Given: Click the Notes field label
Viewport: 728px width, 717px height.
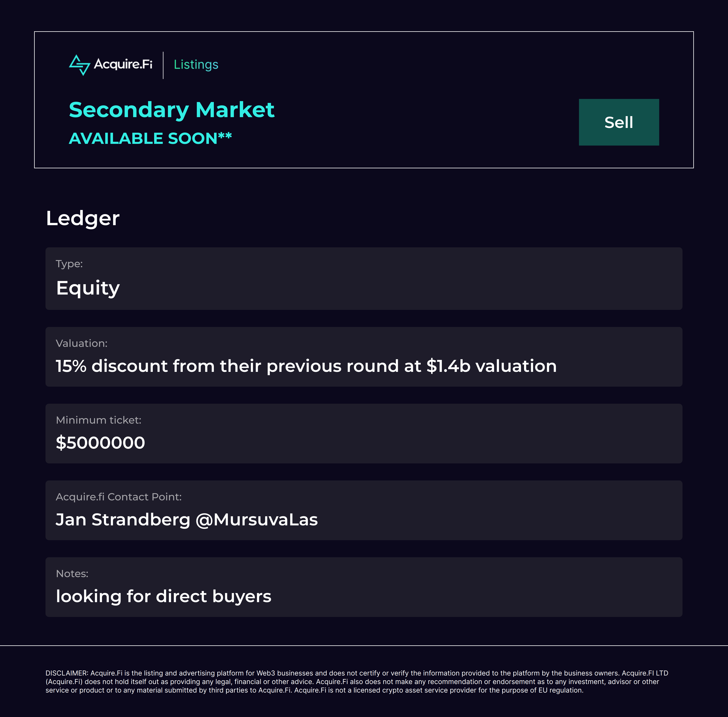Looking at the screenshot, I should pyautogui.click(x=72, y=574).
